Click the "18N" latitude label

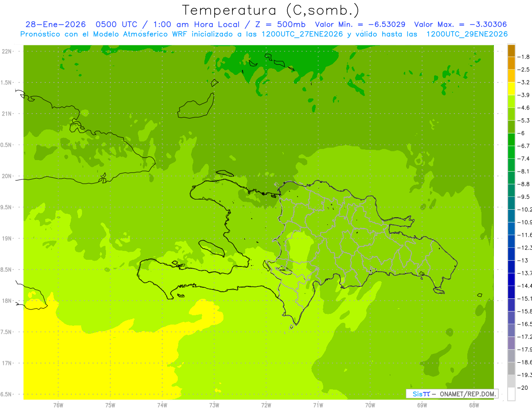tap(8, 301)
